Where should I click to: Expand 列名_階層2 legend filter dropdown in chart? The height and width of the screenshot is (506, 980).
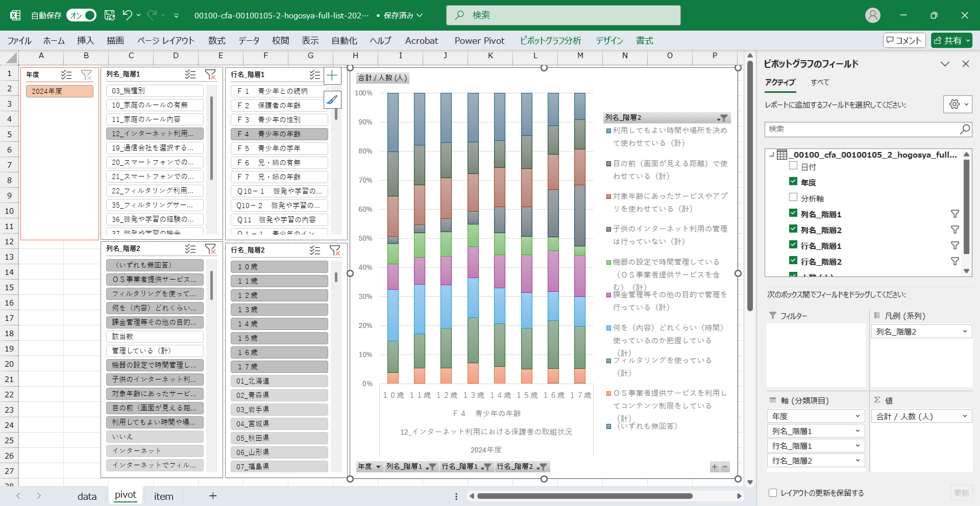[723, 118]
